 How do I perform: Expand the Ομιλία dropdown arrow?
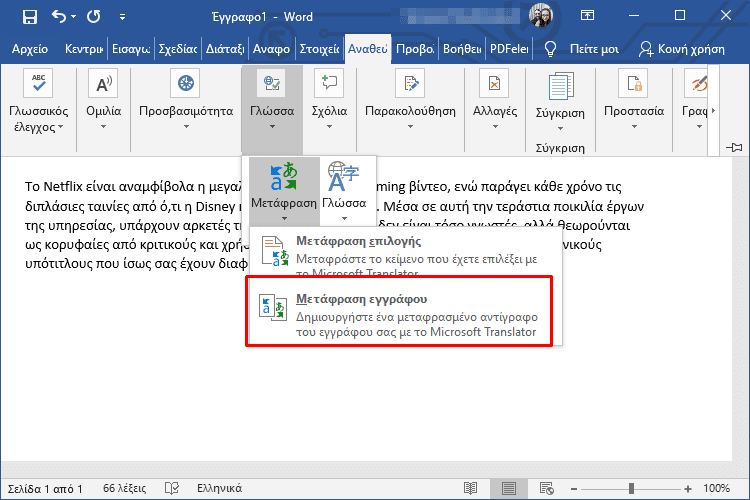[x=103, y=127]
